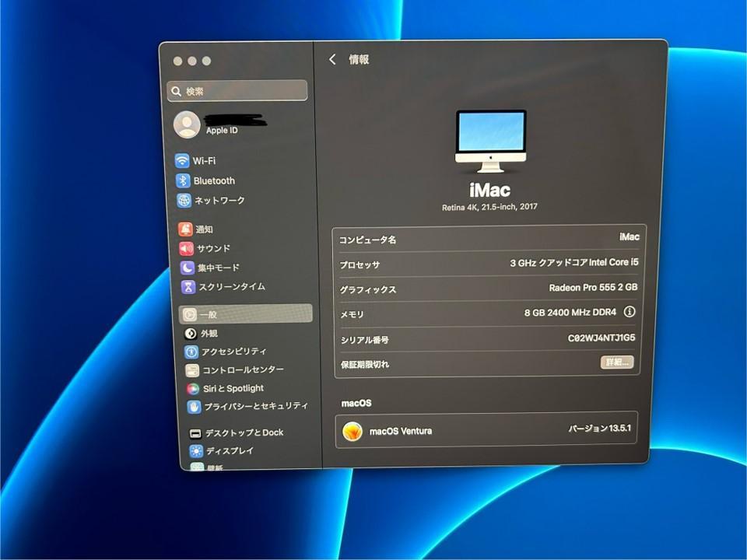Open ネットワーク globe icon
This screenshot has width=747, height=560.
[184, 200]
